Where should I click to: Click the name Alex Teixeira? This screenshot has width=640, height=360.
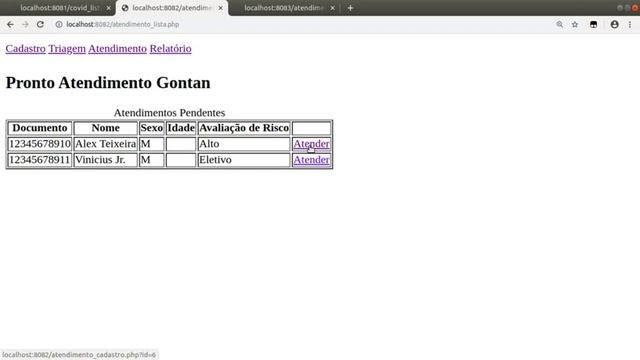coord(106,144)
